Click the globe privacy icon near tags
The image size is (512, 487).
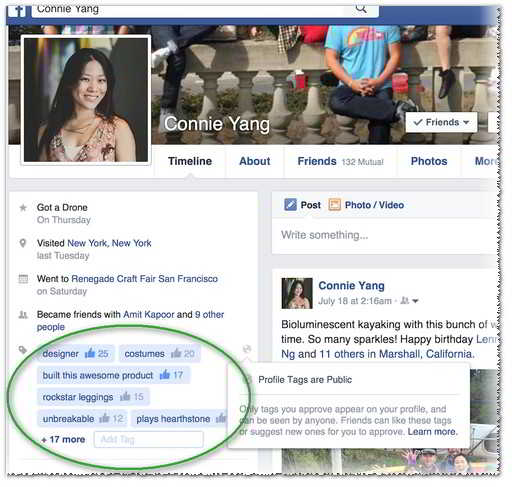click(247, 349)
